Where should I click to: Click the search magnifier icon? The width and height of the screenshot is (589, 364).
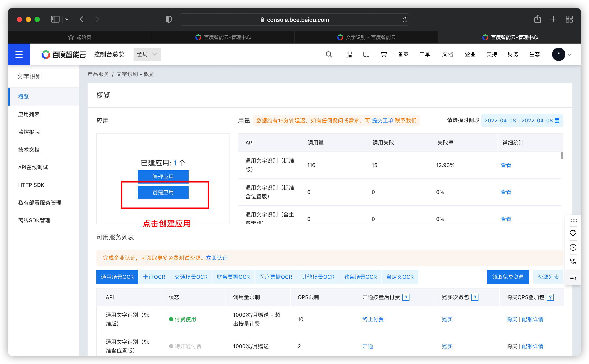click(329, 54)
